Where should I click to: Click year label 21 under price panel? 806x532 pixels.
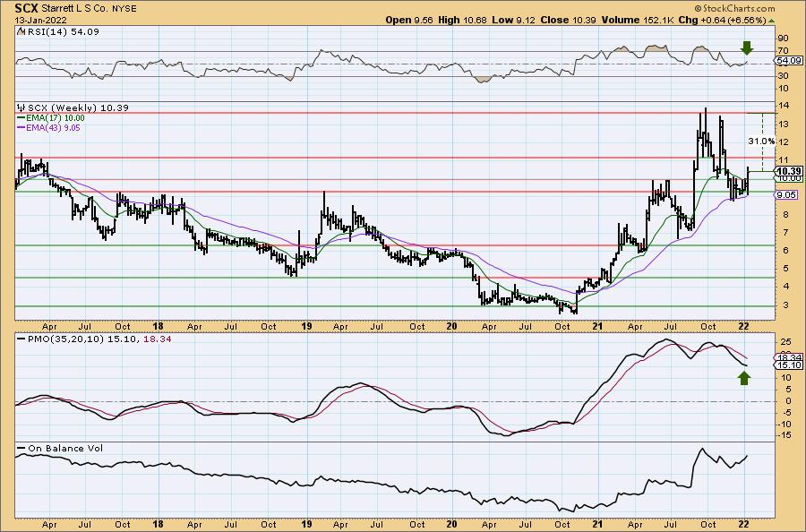click(597, 326)
